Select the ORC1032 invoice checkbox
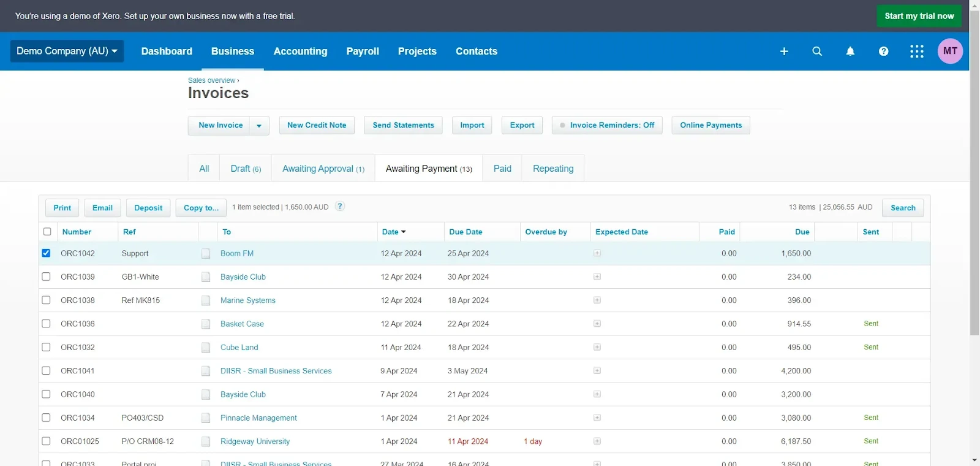Image resolution: width=980 pixels, height=466 pixels. 46,347
